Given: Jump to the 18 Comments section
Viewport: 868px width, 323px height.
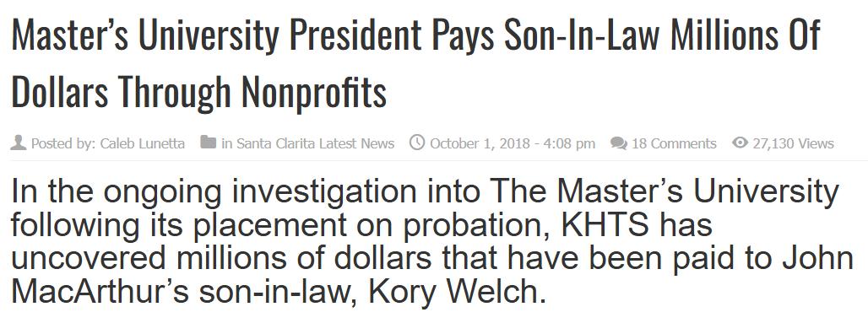Looking at the screenshot, I should point(674,144).
